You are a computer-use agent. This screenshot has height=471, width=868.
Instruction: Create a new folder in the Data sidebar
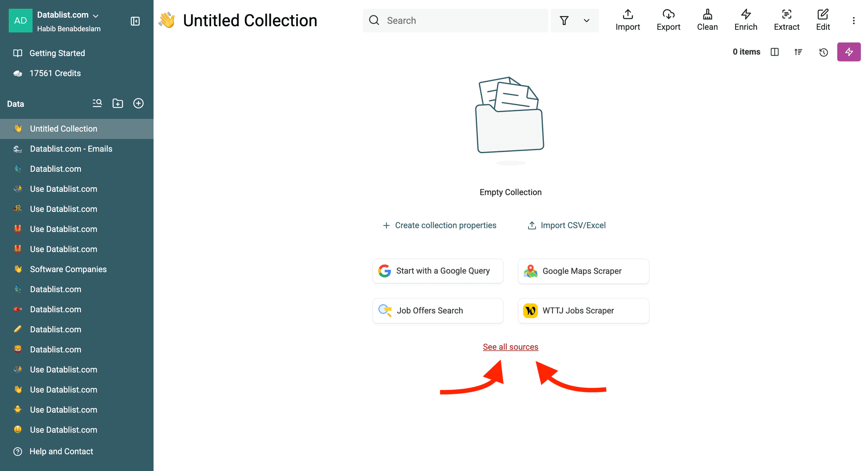(x=118, y=103)
